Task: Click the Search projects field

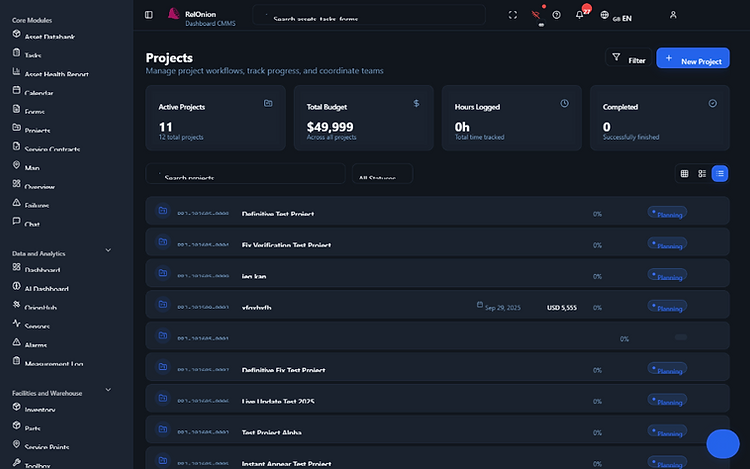Action: [x=245, y=174]
